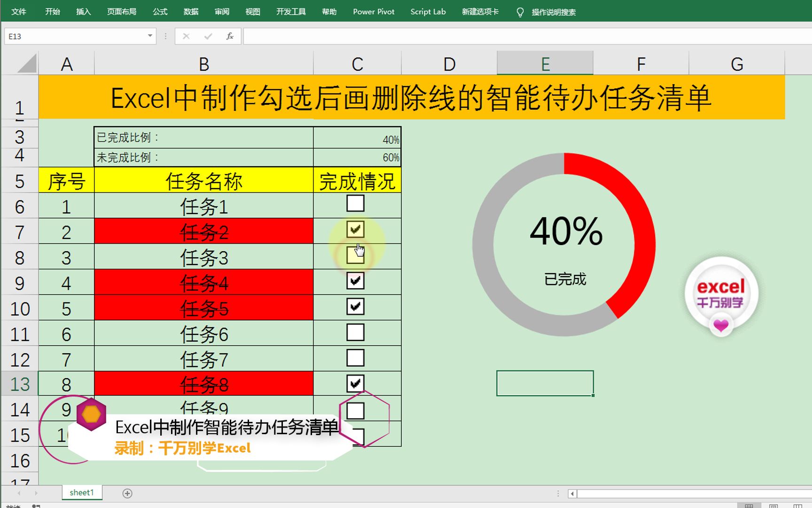812x508 pixels.
Task: Check the checkbox for 任务7
Action: (x=355, y=357)
